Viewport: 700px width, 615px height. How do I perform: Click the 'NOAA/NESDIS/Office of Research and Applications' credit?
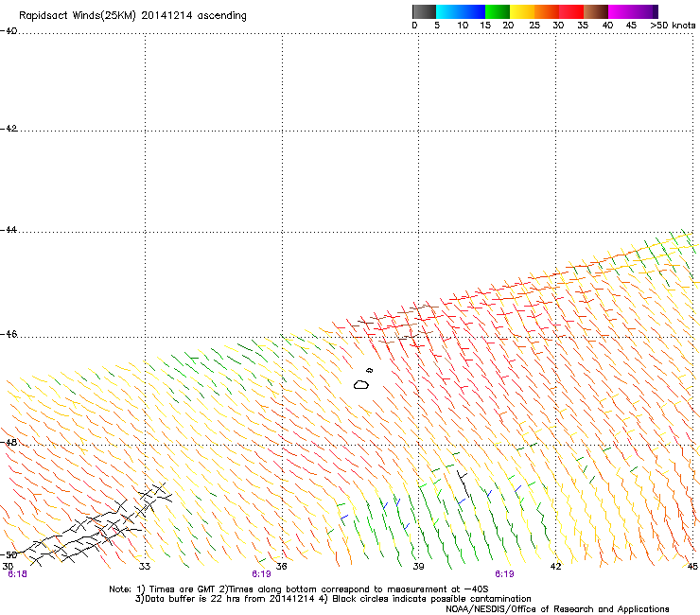point(557,608)
